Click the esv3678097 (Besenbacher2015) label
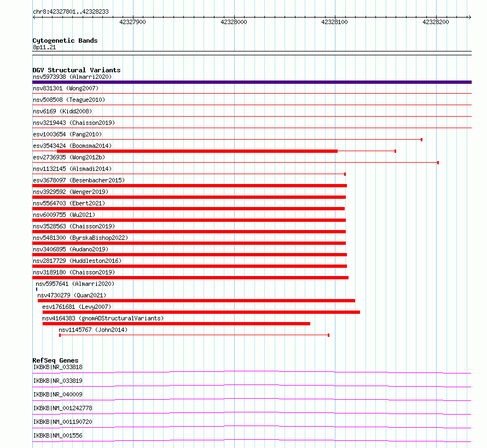The width and height of the screenshot is (487, 448). pyautogui.click(x=79, y=180)
